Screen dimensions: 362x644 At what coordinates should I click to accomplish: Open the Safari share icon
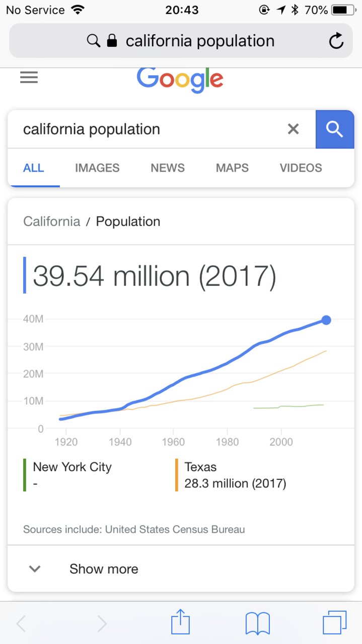coord(180,623)
